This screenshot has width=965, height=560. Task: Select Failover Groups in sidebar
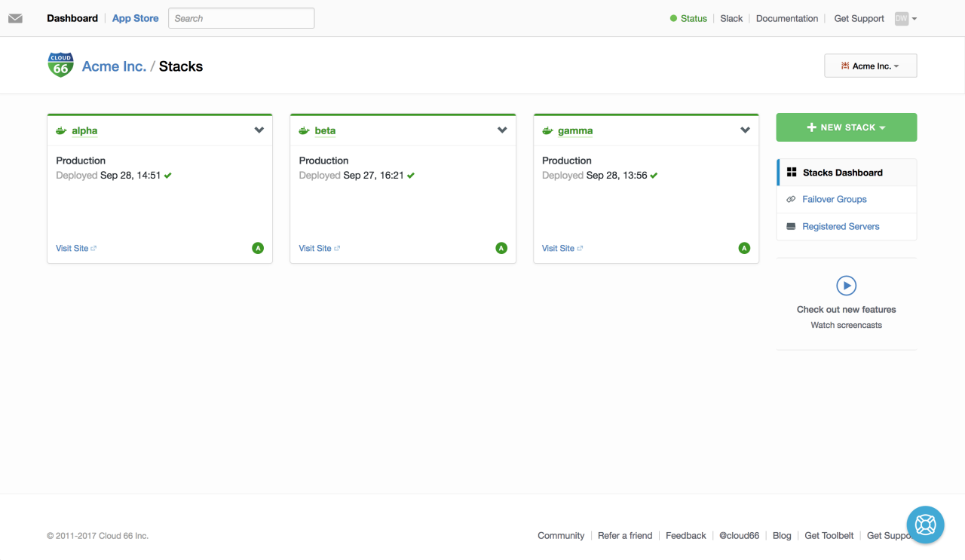834,199
